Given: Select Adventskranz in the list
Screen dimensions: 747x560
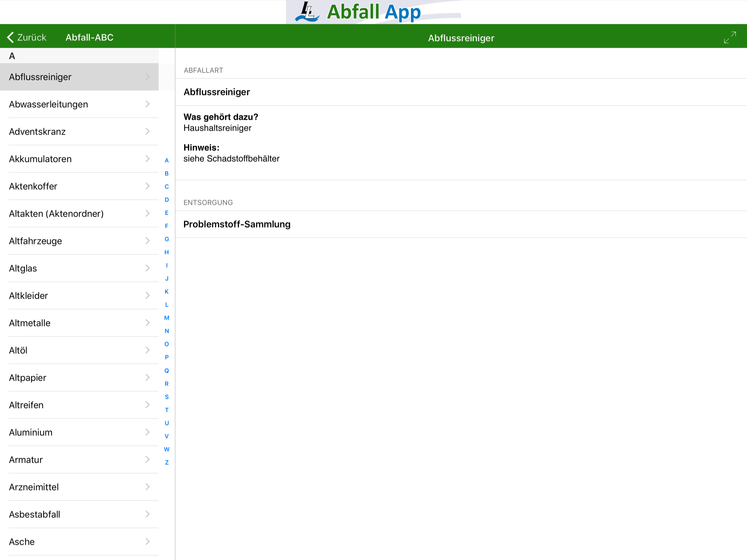Looking at the screenshot, I should tap(79, 132).
